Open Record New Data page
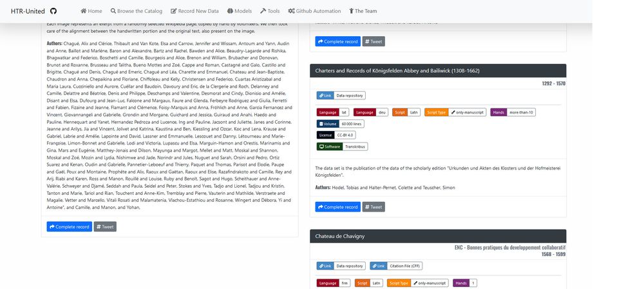Screen dimensions: 644x289 click(x=194, y=11)
